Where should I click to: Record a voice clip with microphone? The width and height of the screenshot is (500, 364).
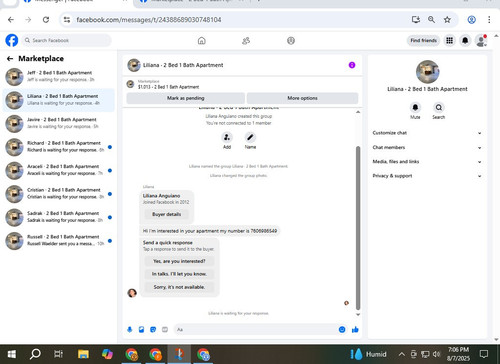(x=130, y=330)
